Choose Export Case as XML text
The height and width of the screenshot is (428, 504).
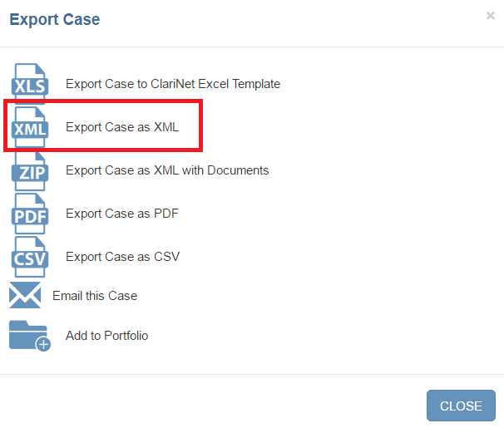122,127
